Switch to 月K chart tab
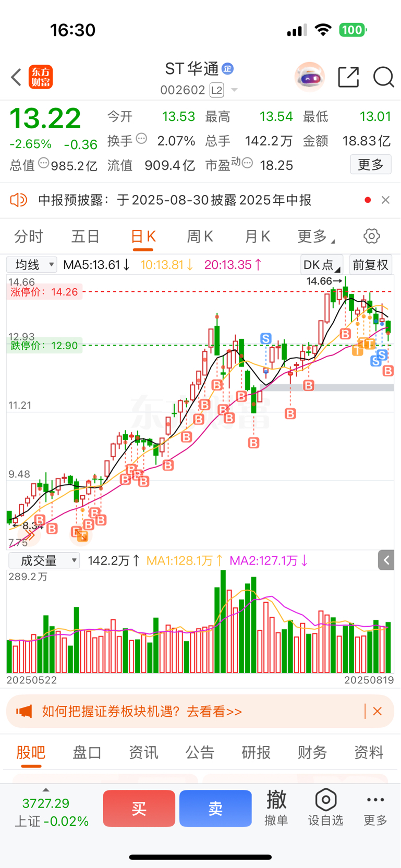The width and height of the screenshot is (401, 868). tap(257, 237)
